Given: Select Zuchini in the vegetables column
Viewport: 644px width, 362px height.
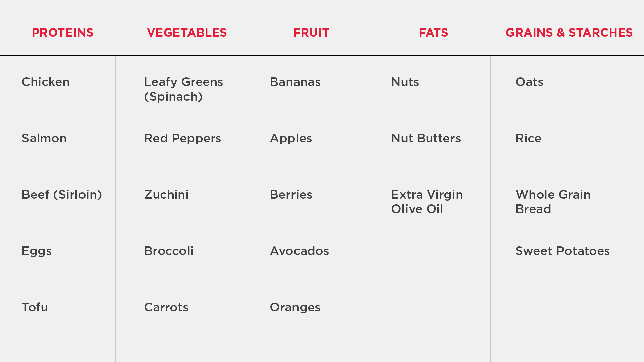Looking at the screenshot, I should click(166, 195).
